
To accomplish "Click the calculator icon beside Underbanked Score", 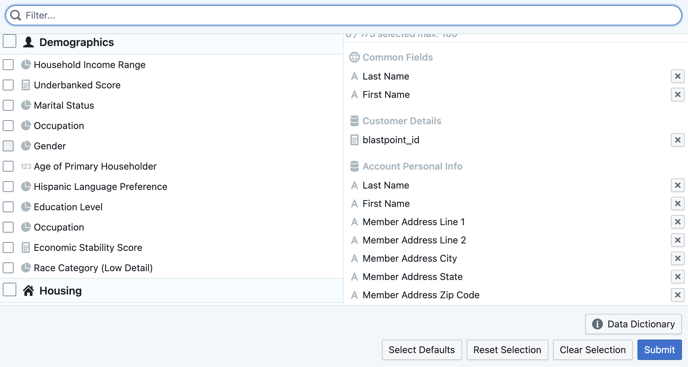I will click(26, 85).
